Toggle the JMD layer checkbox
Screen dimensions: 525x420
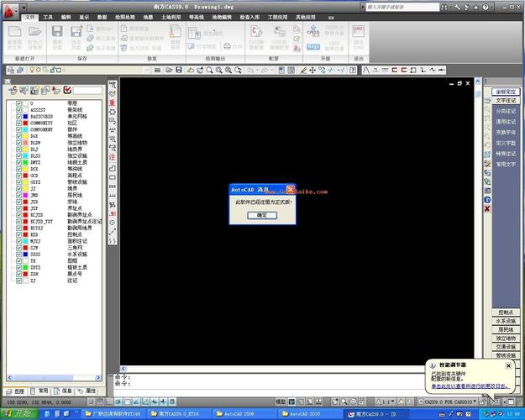[18, 195]
